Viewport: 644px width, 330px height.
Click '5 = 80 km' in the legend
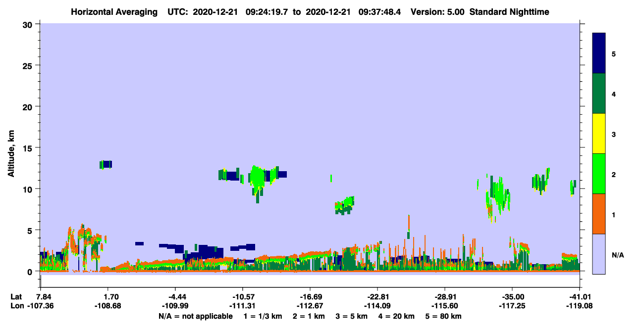(x=444, y=316)
